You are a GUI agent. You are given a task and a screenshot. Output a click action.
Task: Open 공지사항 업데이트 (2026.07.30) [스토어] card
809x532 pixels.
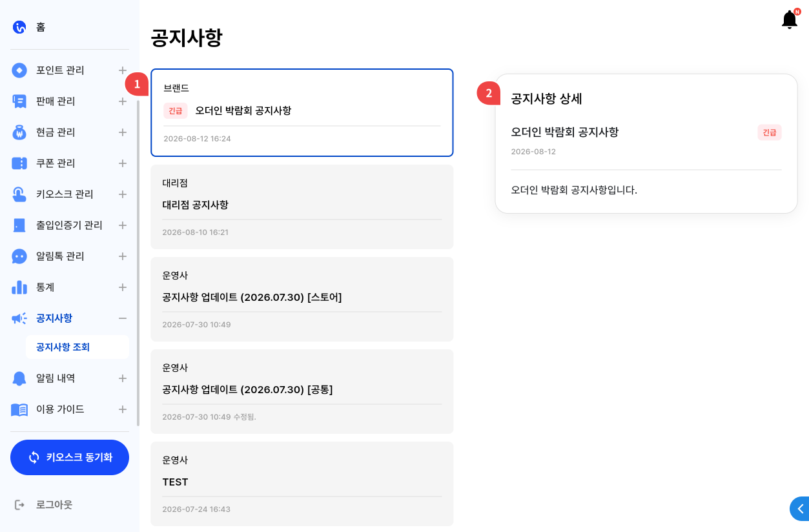302,299
